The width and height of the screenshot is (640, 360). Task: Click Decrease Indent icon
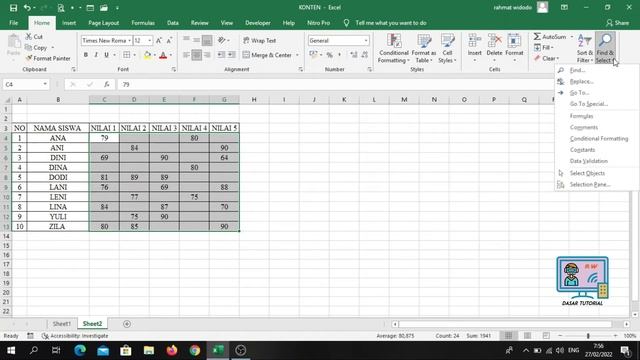pos(221,55)
